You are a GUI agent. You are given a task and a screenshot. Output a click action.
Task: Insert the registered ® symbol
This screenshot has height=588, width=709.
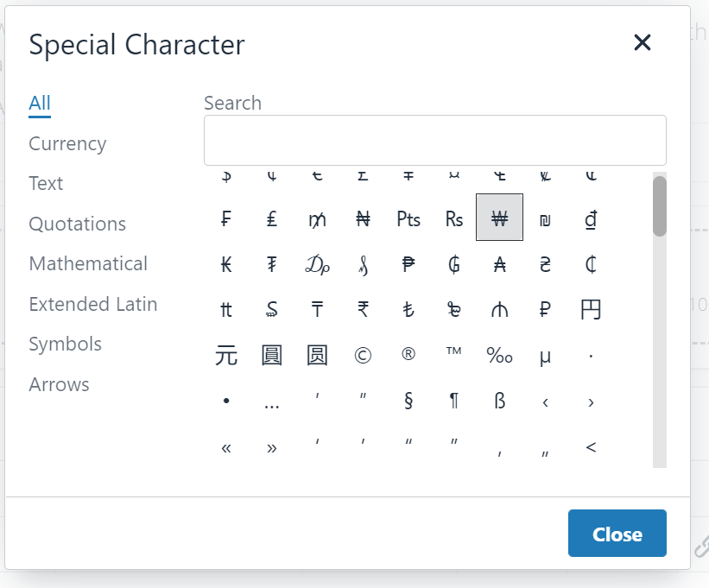(x=408, y=356)
